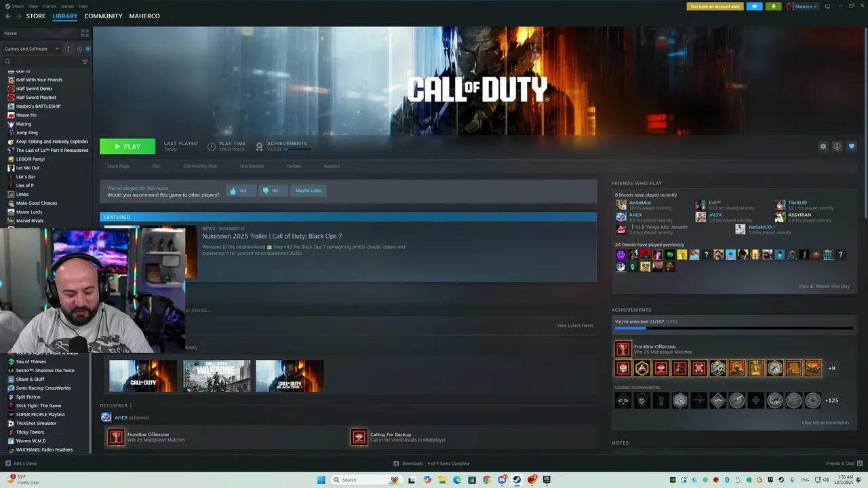Open View My Achievements link
The width and height of the screenshot is (868, 488).
tap(825, 422)
